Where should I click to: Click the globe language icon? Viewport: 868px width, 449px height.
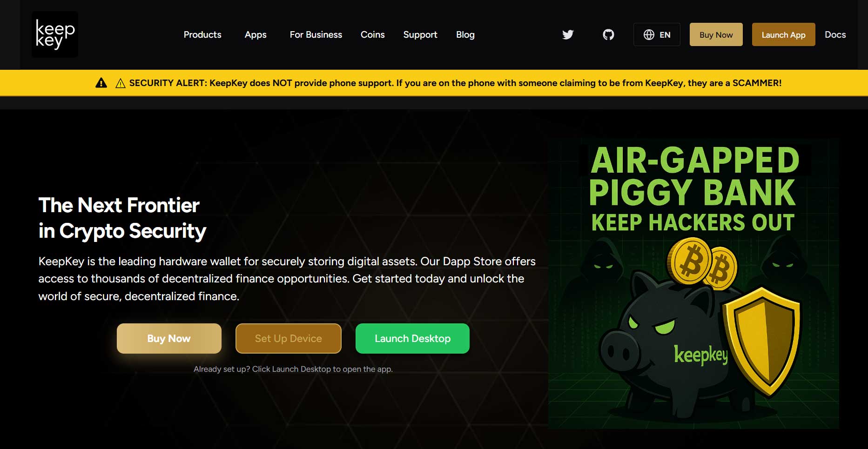pos(649,34)
